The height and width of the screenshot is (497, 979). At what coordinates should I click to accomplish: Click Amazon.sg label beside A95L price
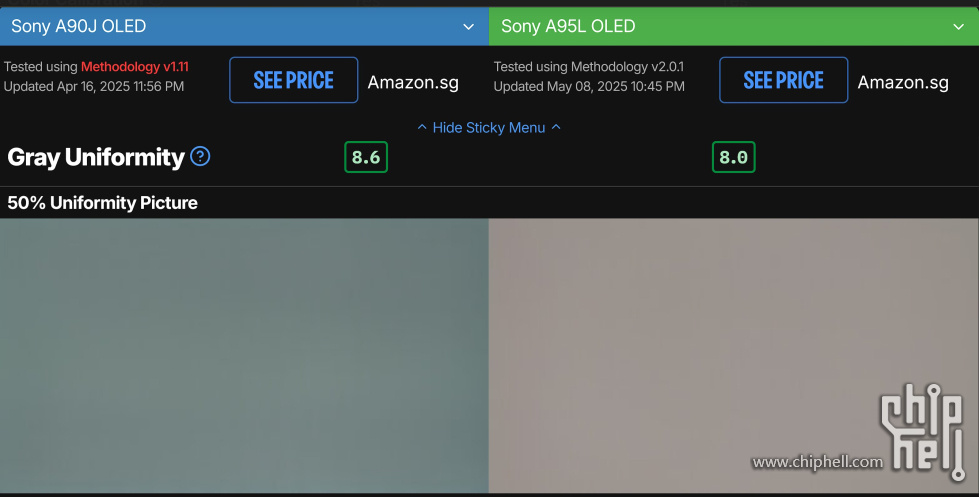(x=903, y=82)
